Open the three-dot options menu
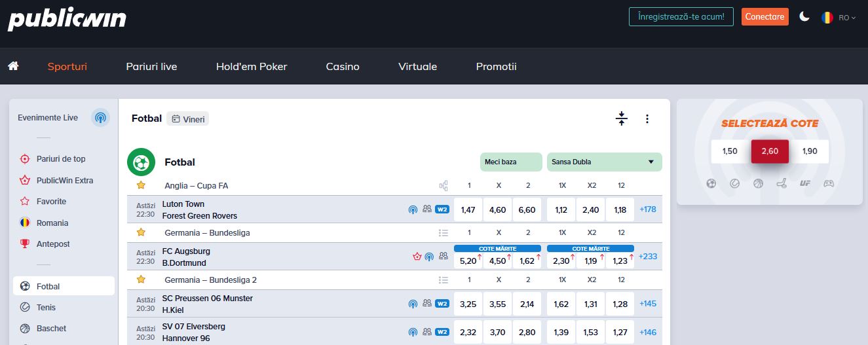868x345 pixels. point(647,118)
